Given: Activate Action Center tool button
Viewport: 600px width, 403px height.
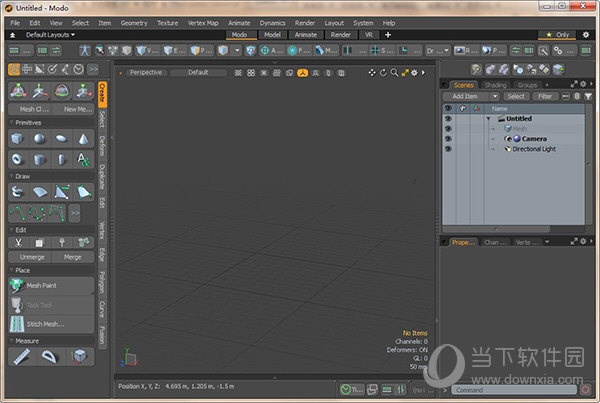Looking at the screenshot, I should pyautogui.click(x=271, y=51).
